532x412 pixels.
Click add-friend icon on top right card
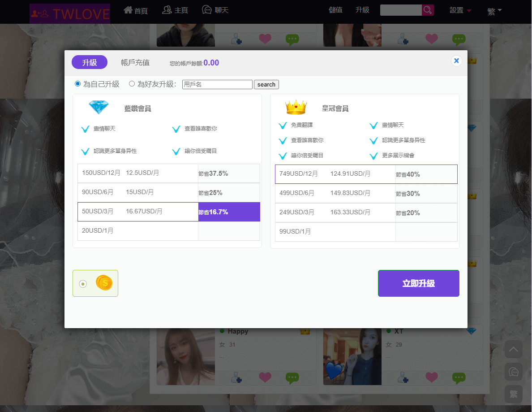403,39
